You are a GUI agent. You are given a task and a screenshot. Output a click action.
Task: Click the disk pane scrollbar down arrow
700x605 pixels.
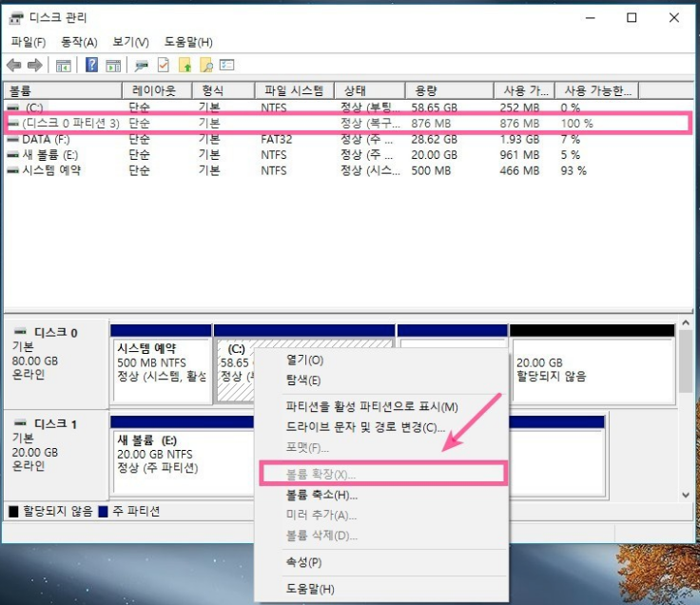[685, 495]
